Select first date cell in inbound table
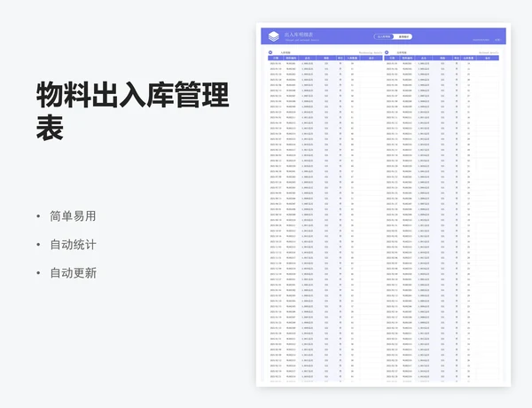Screen dimensions: 532x408 [x=276, y=64]
